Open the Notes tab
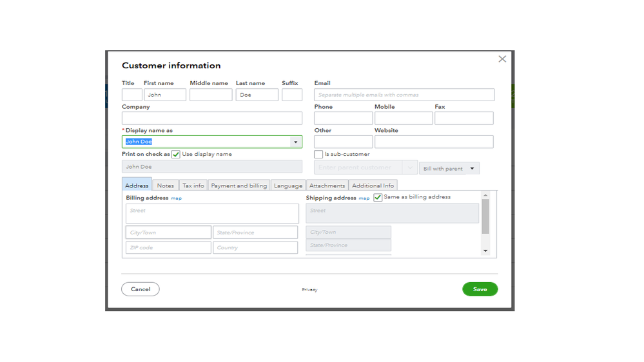Image resolution: width=644 pixels, height=362 pixels. point(166,186)
